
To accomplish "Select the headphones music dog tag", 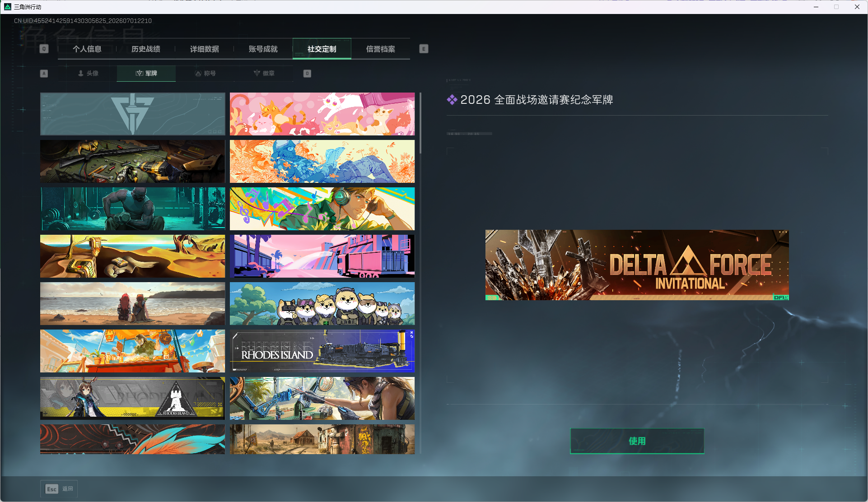I will 322,209.
